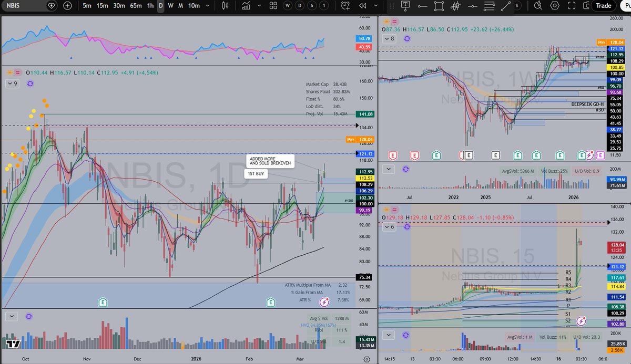This screenshot has width=631, height=364.
Task: Select the rectangle drawing tool
Action: [439, 6]
